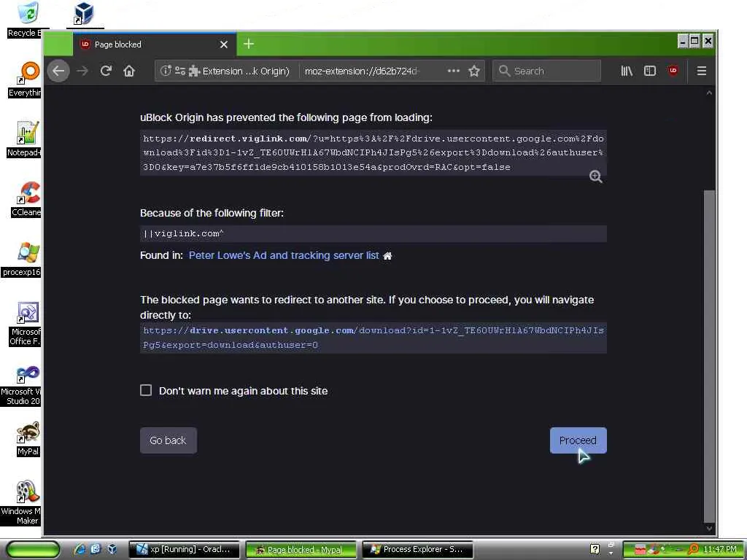Click the scrollbar down arrow
The image size is (747, 560).
(x=709, y=529)
